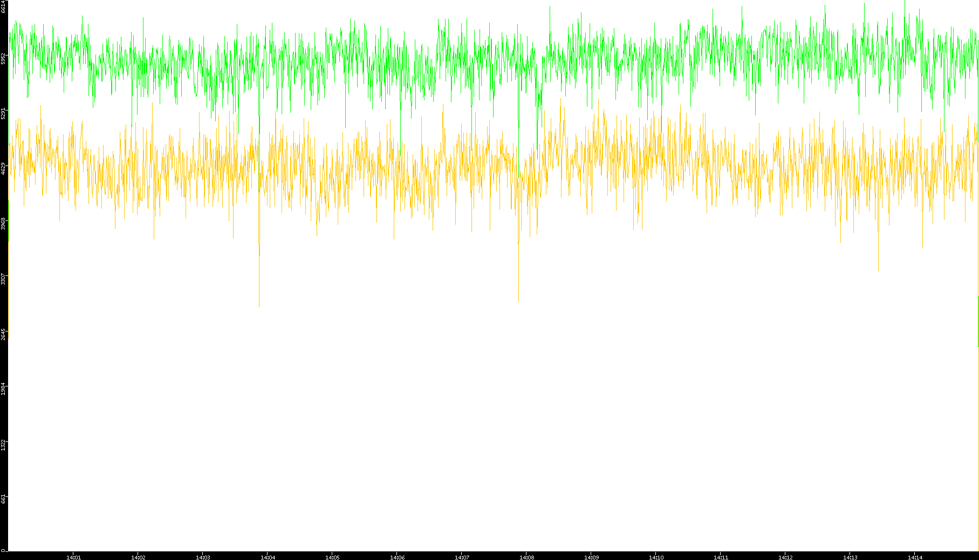This screenshot has width=979, height=560.
Task: Click the 14:05 time label
Action: (x=332, y=557)
